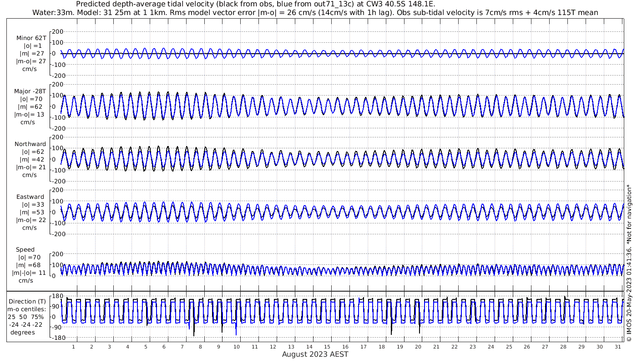This screenshot has width=637, height=364.
Task: Click day '8' on the date axis
Action: 201,347
